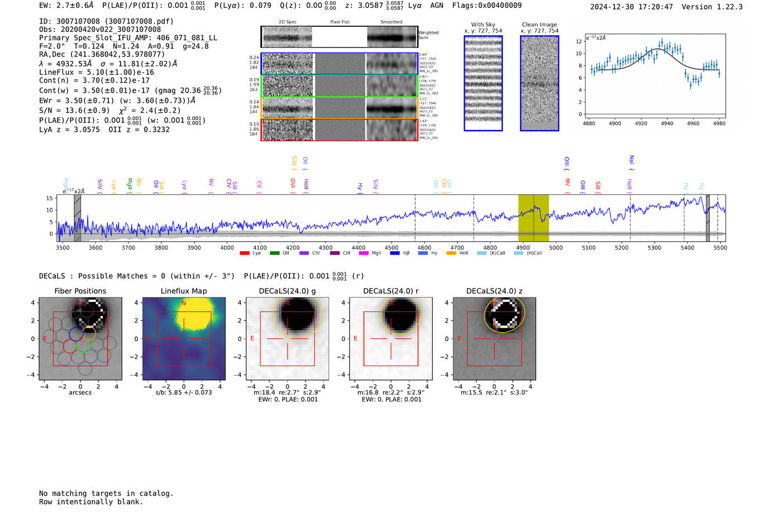Click the Obs: 20200420v022_3007107008 line
Image resolution: width=782 pixels, height=532 pixels.
coord(100,30)
